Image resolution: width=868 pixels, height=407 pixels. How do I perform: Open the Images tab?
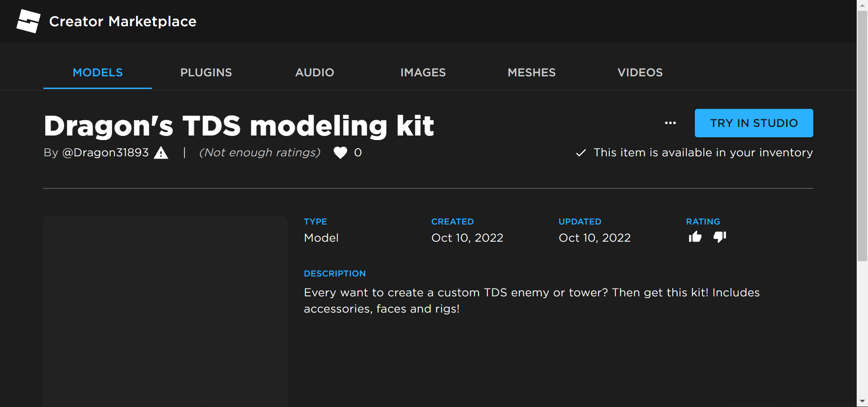[x=423, y=72]
